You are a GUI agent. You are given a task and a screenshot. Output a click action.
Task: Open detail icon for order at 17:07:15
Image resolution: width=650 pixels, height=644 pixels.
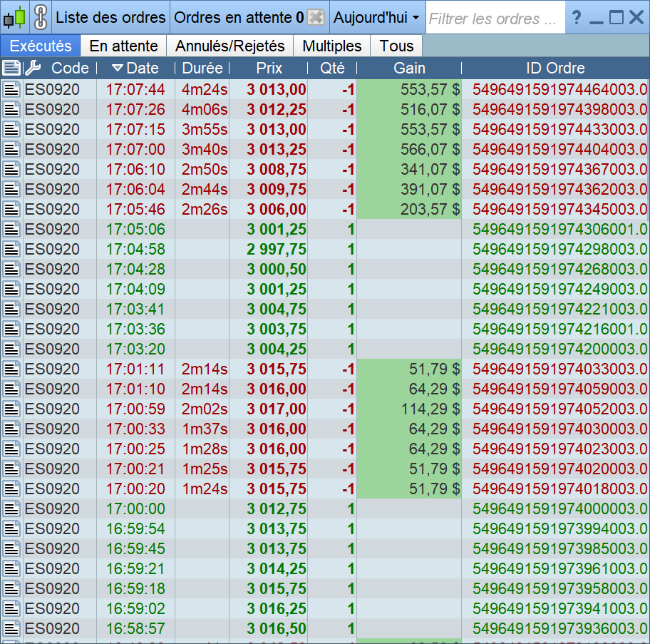point(11,129)
